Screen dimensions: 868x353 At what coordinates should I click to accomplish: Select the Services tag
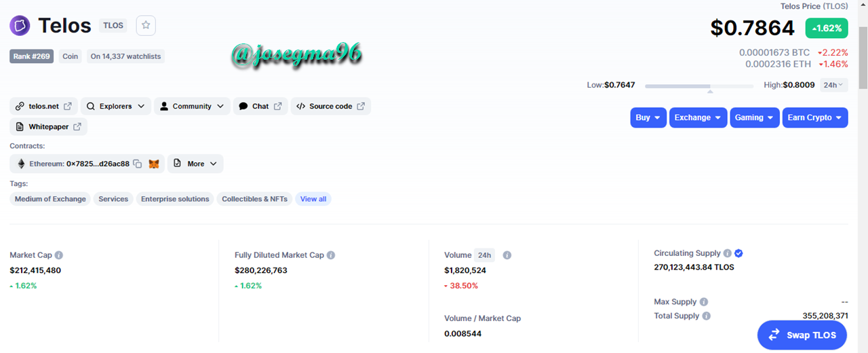(113, 199)
